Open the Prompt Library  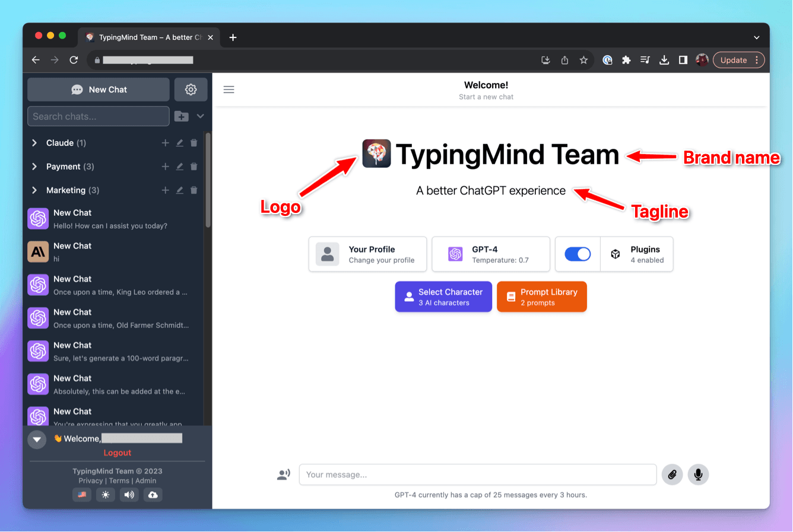542,297
